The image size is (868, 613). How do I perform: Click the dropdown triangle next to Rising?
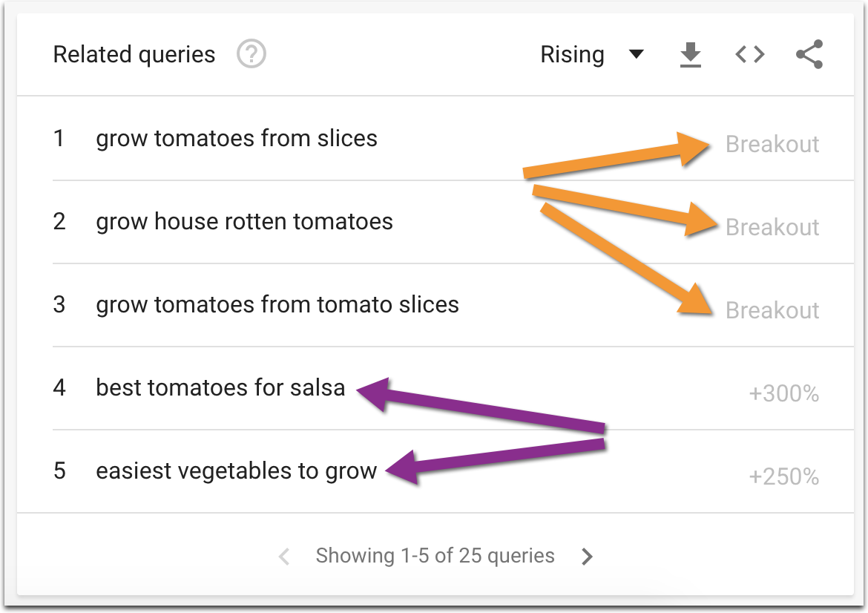637,54
